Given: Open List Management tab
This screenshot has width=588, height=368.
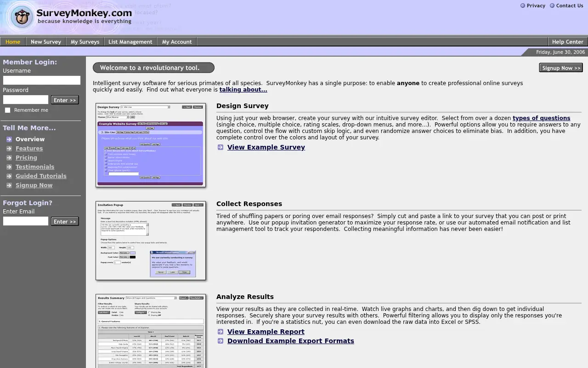Looking at the screenshot, I should (x=130, y=41).
